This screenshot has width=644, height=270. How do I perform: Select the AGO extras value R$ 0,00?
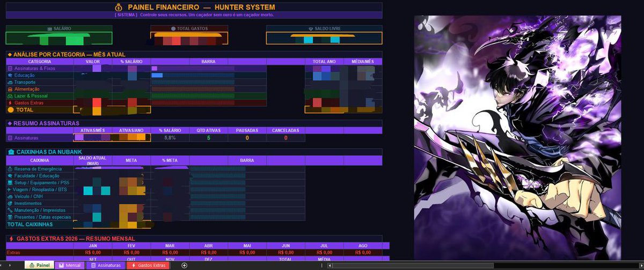363,252
